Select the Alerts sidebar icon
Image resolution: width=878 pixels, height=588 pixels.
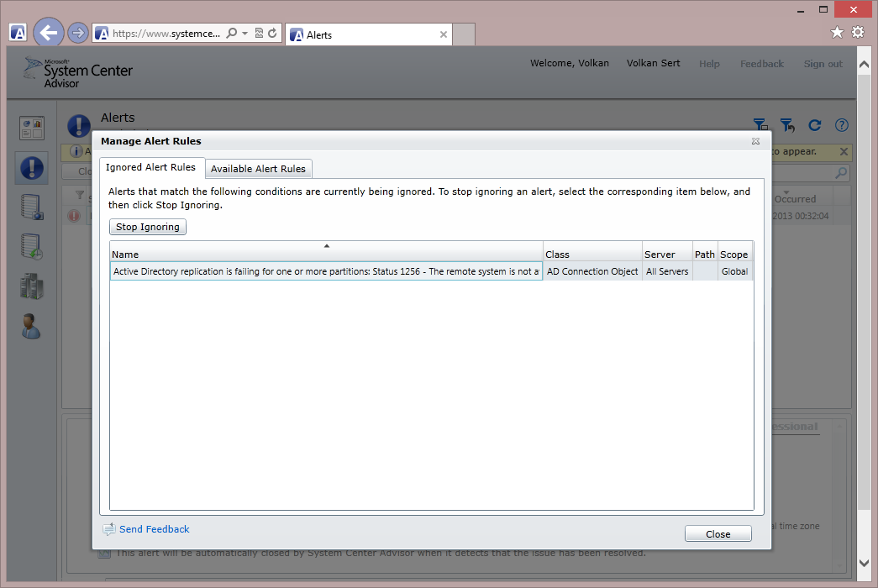(x=31, y=168)
